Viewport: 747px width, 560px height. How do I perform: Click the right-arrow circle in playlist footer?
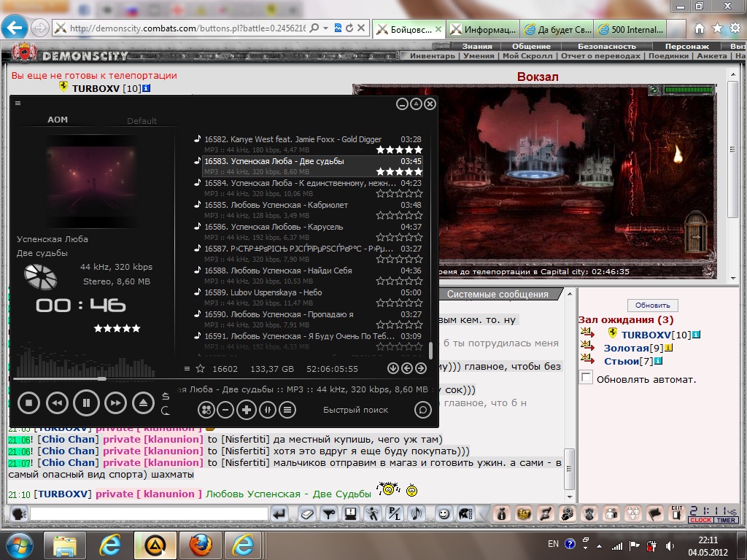tap(421, 368)
